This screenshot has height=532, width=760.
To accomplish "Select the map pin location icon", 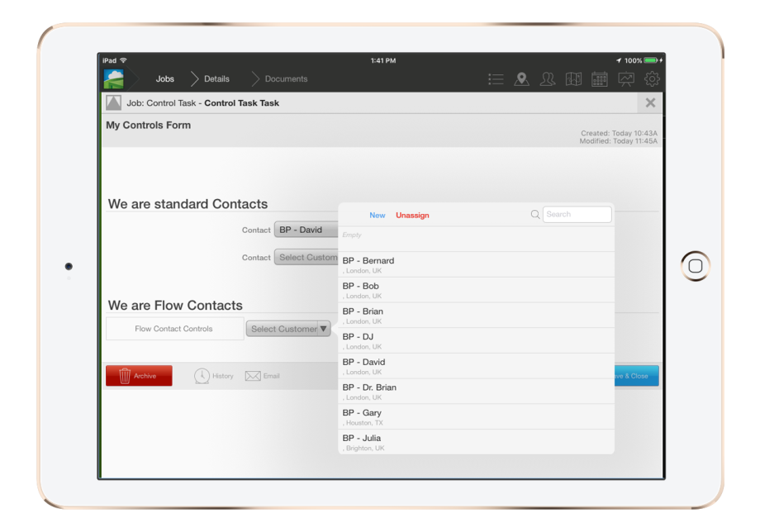I will [521, 78].
